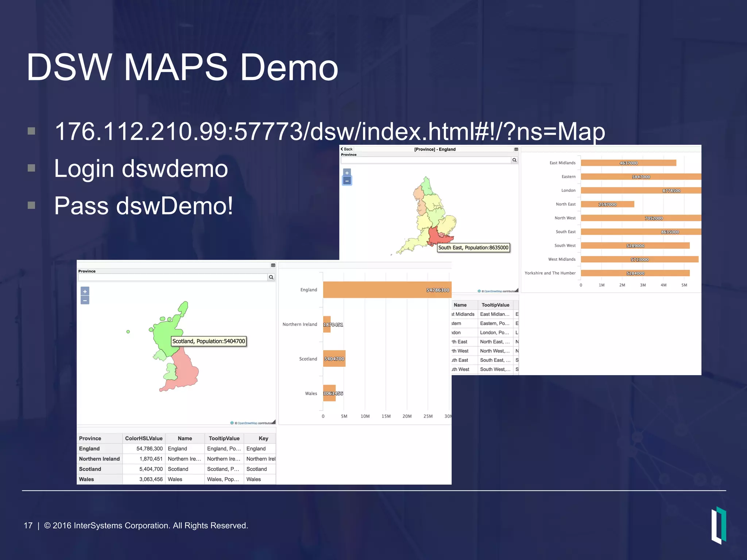Image resolution: width=747 pixels, height=560 pixels.
Task: Click InterSystems logo at slide corner
Action: coord(719,525)
